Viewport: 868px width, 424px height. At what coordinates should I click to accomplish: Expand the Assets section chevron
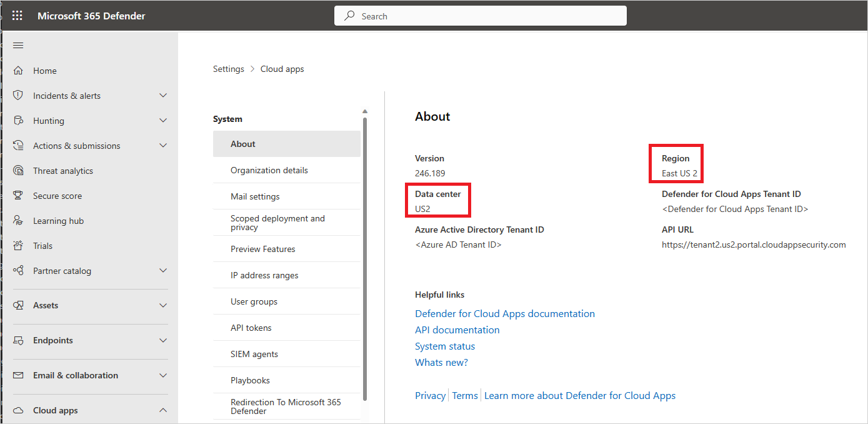point(163,305)
